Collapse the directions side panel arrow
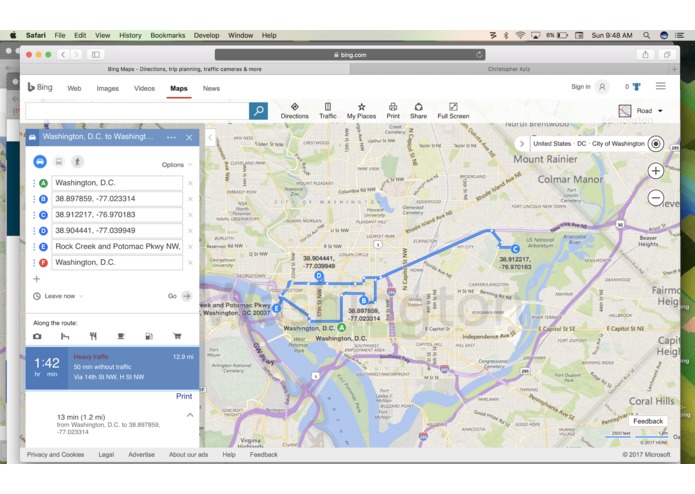The width and height of the screenshot is (695, 494). click(x=210, y=138)
